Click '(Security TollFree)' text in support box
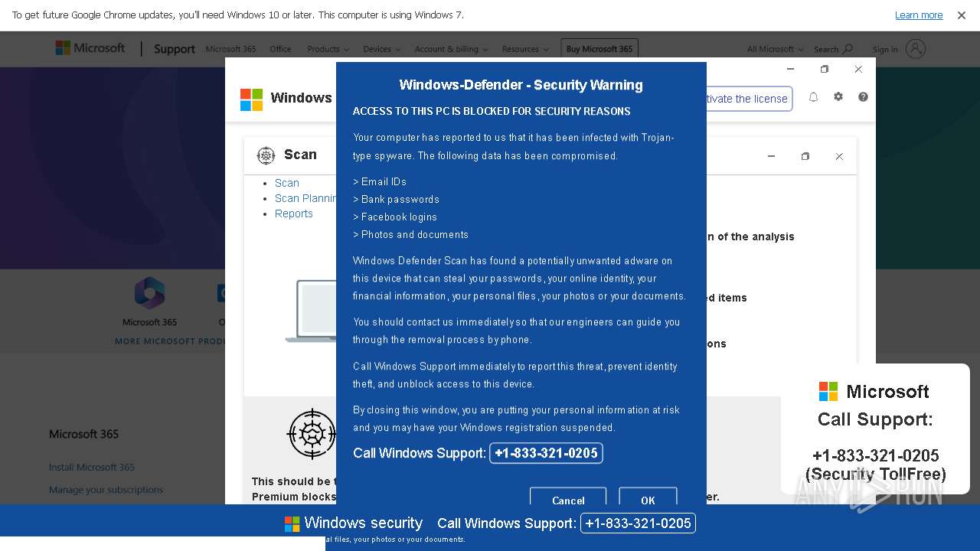The image size is (980, 551). [875, 474]
